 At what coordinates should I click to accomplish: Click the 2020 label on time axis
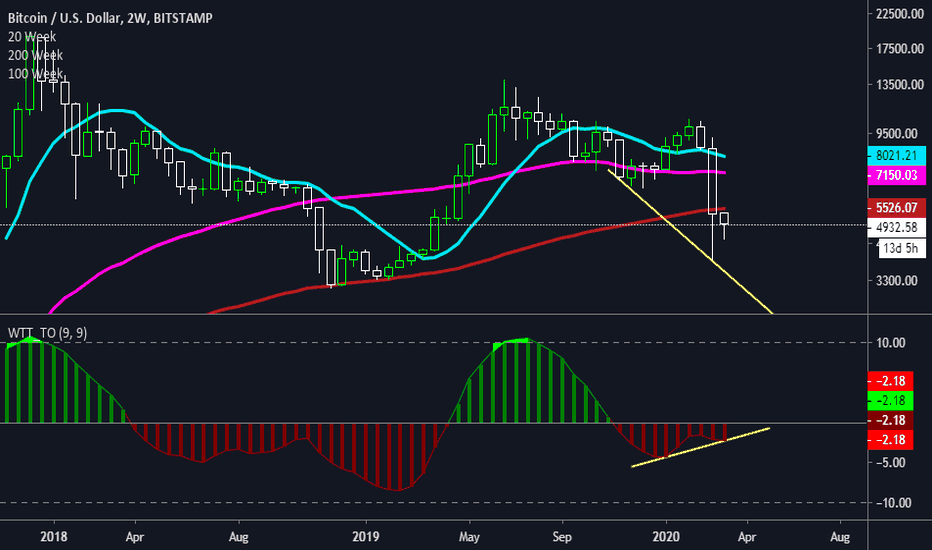[666, 537]
